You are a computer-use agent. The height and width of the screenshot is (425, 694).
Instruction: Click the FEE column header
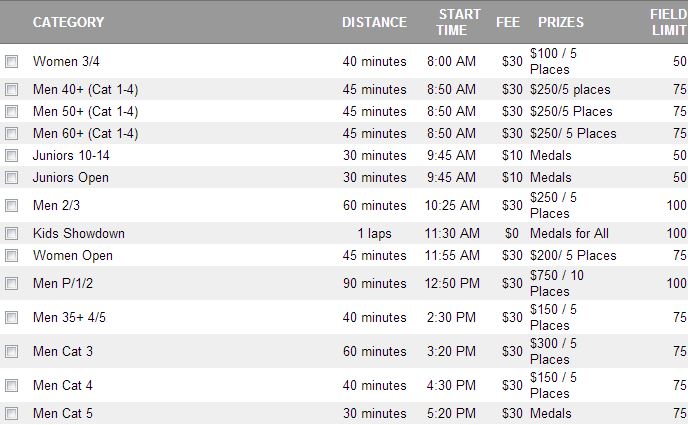click(x=508, y=22)
